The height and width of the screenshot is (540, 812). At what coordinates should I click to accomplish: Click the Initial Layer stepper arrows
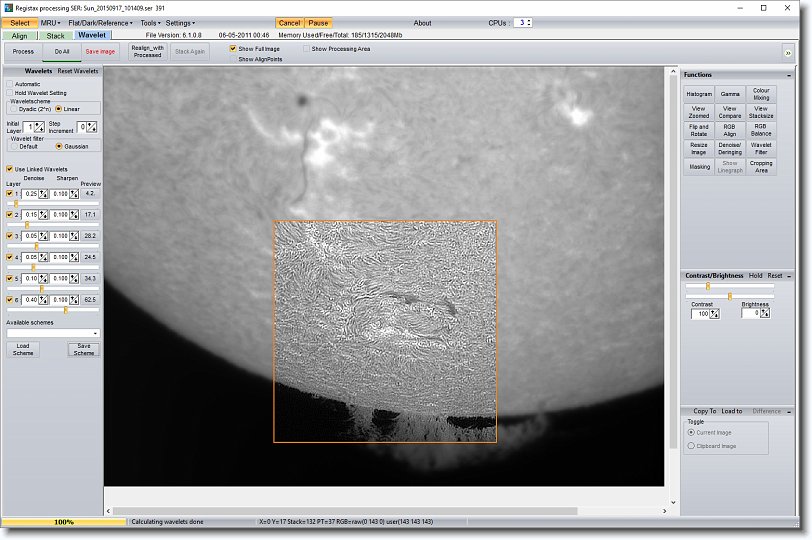(x=39, y=127)
